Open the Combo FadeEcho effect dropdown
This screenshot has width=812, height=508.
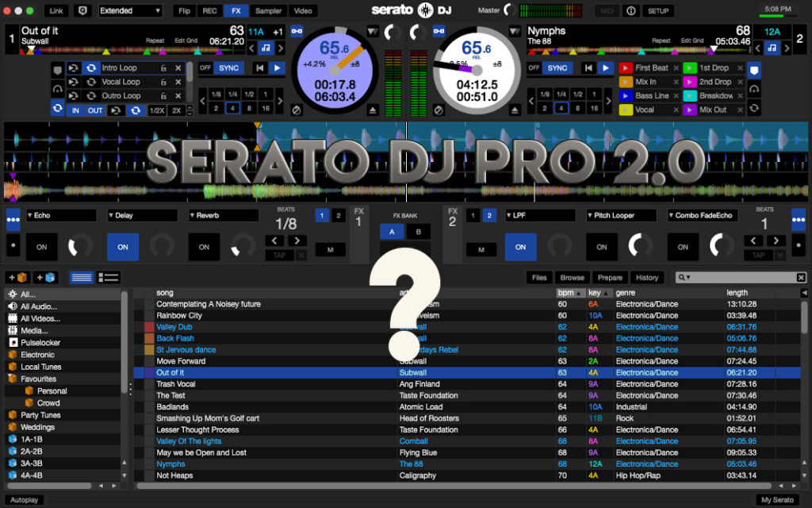point(703,215)
